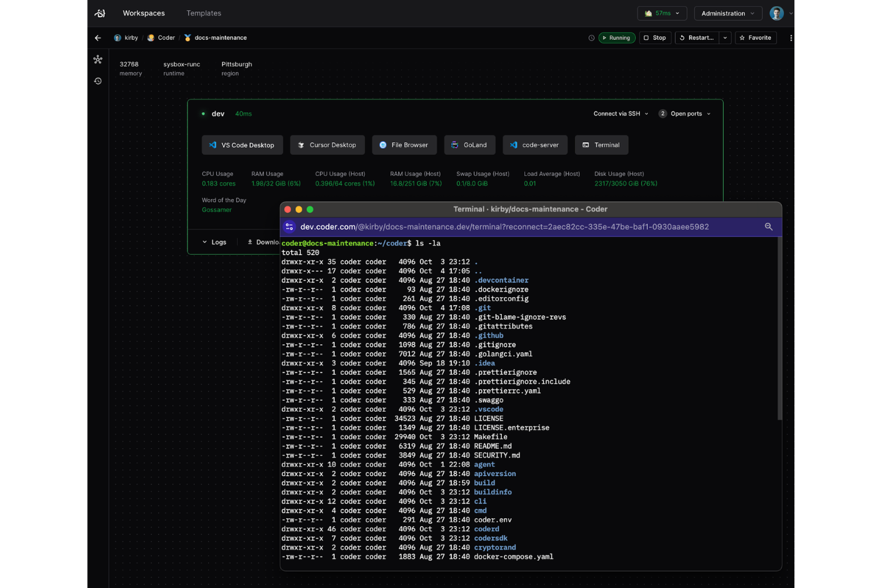
Task: Open Cursor Desktop
Action: click(327, 145)
